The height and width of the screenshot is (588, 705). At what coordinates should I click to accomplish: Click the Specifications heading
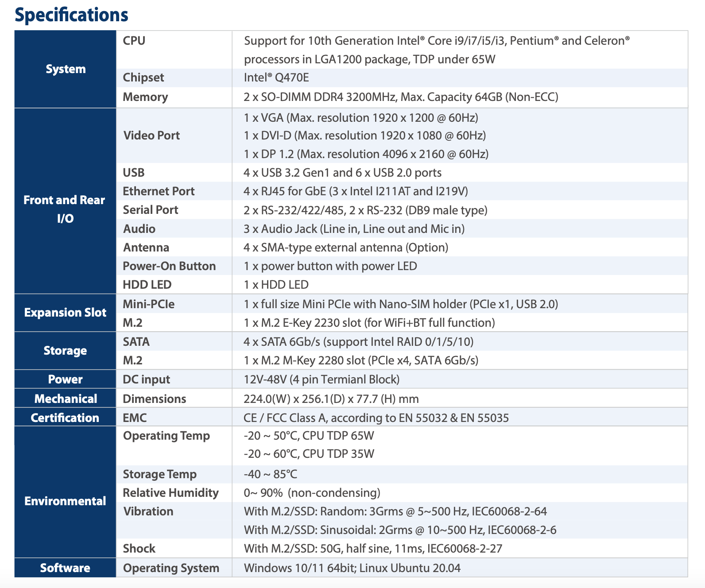(71, 15)
